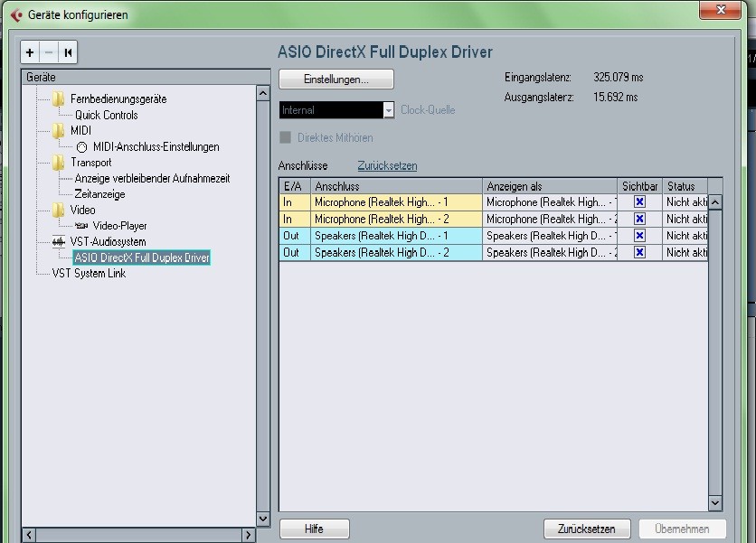The width and height of the screenshot is (756, 543).
Task: Click the Anschluss column header
Action: click(396, 186)
